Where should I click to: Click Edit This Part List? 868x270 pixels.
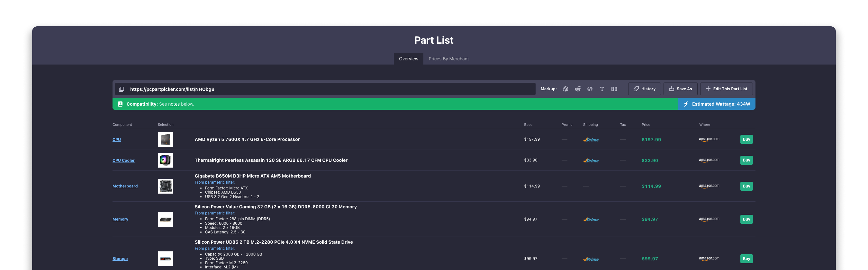[x=726, y=89]
